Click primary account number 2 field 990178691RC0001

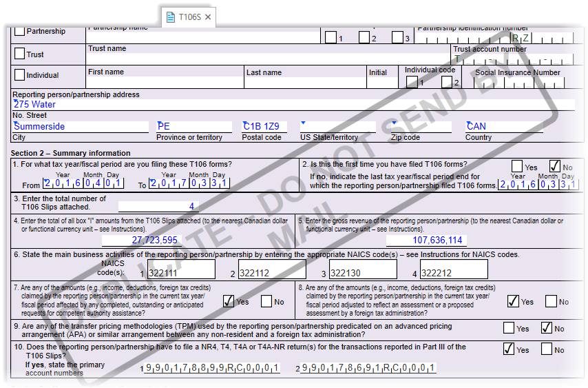pyautogui.click(x=368, y=368)
